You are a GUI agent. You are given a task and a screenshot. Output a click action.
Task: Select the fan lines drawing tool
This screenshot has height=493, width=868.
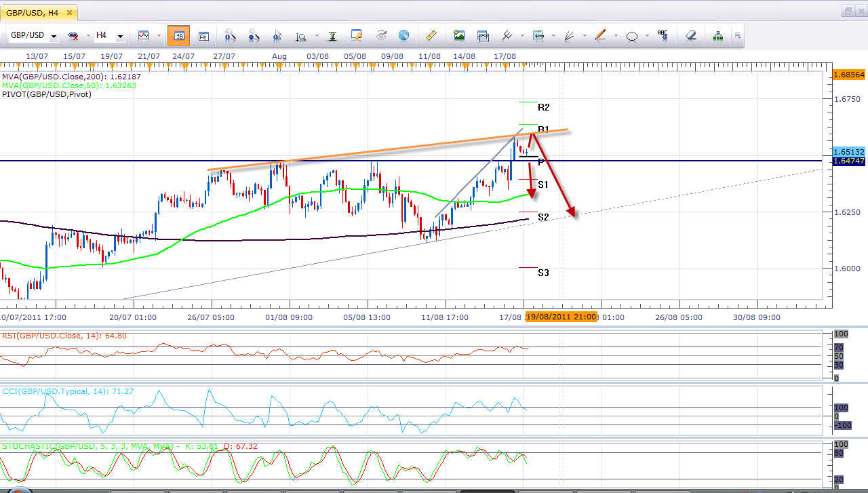(570, 35)
